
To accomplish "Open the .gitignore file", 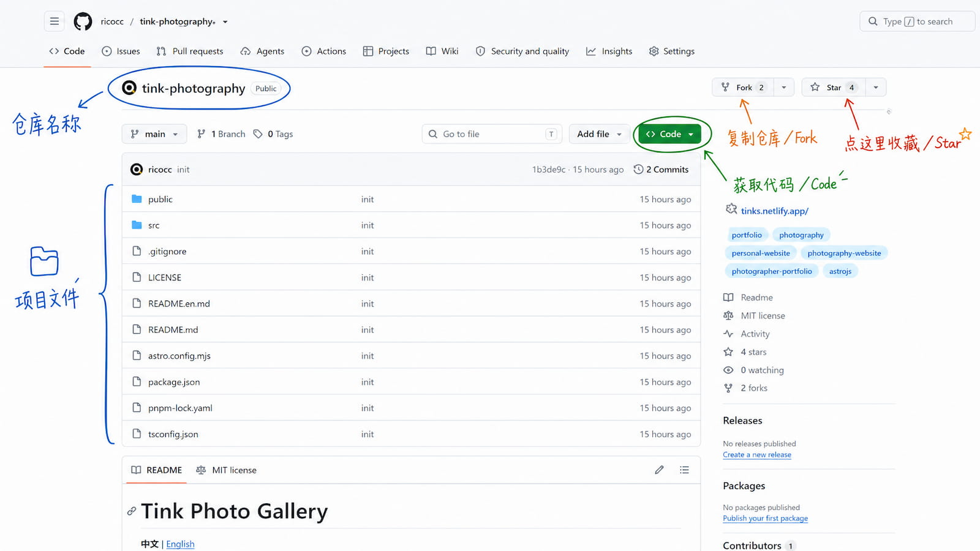I will click(x=167, y=252).
